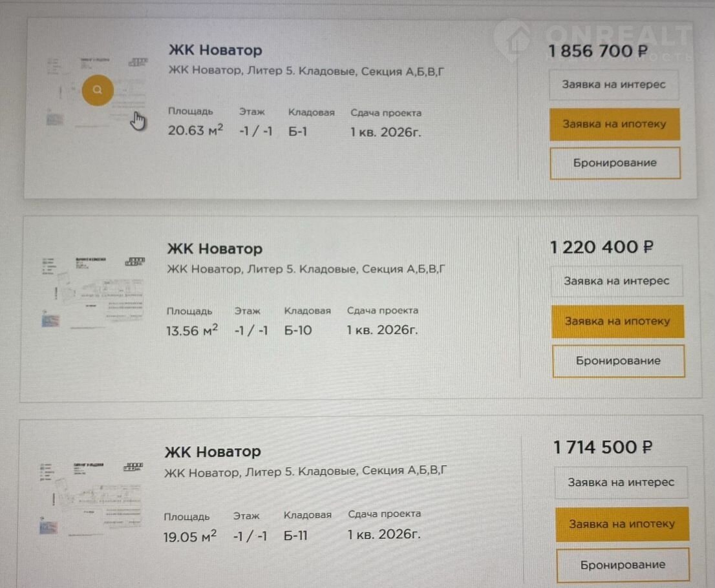
Task: Click the price 1 856 700 ₽
Action: tap(598, 51)
